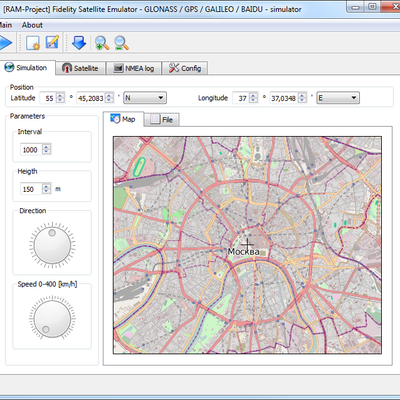
Task: Open the About menu
Action: tap(32, 25)
